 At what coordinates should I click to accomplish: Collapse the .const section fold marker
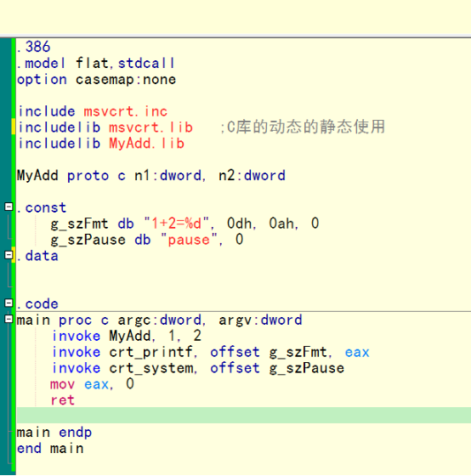pos(9,207)
